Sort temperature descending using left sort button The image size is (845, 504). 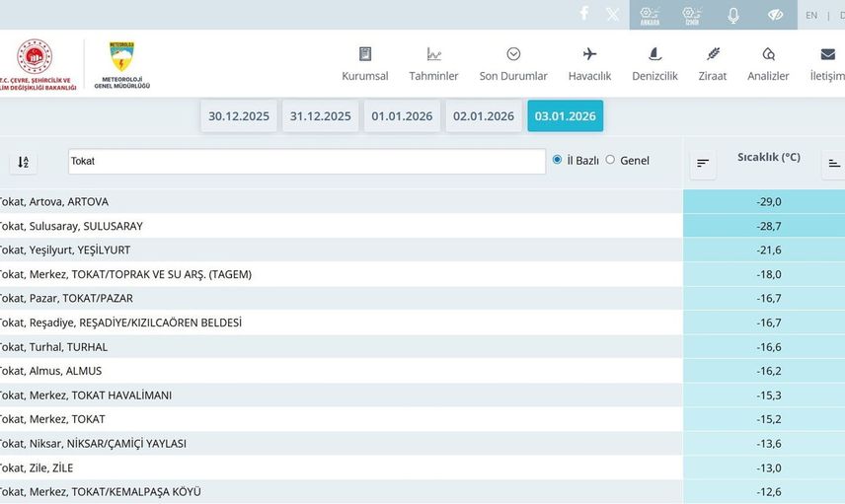703,163
